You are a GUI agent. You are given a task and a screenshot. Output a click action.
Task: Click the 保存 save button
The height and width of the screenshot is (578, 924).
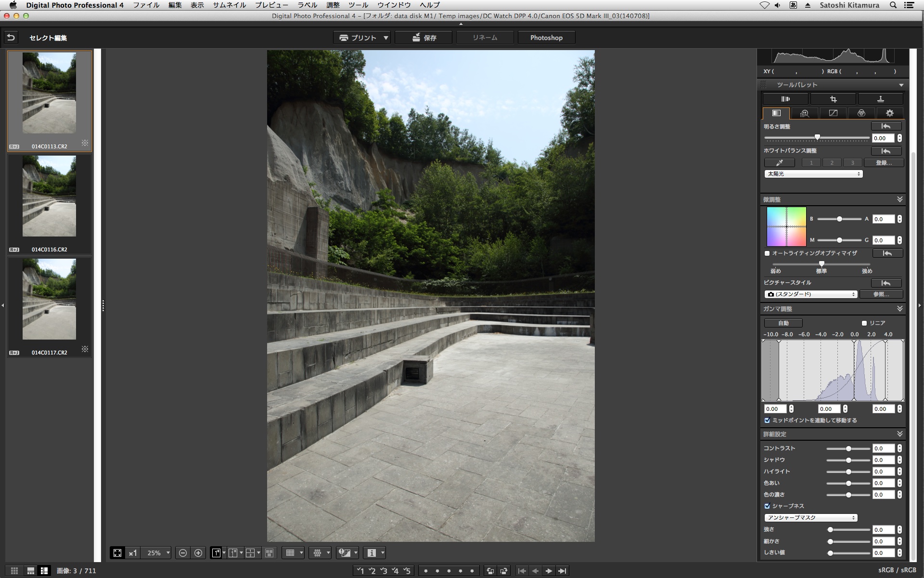point(423,38)
